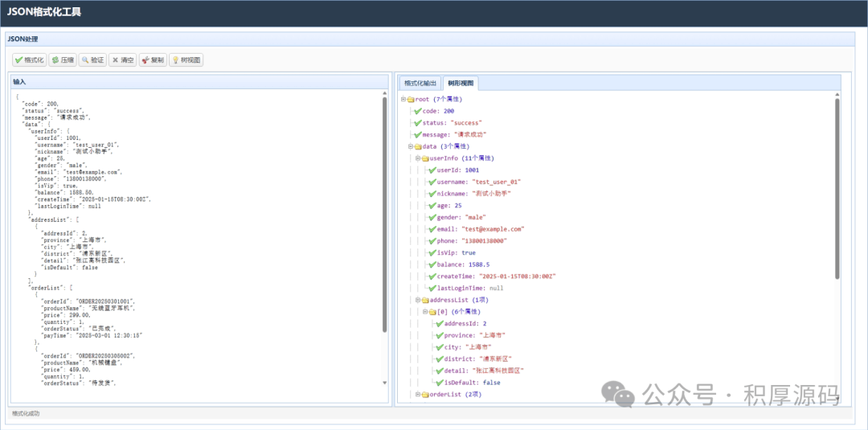
Task: Collapse the userInfo node
Action: tap(417, 158)
